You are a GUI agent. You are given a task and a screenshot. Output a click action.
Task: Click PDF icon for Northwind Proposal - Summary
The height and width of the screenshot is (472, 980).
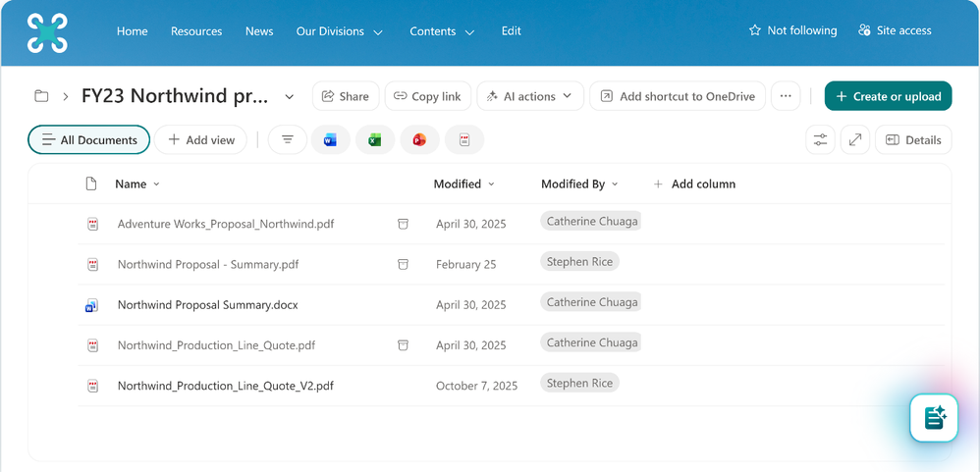[x=92, y=264]
